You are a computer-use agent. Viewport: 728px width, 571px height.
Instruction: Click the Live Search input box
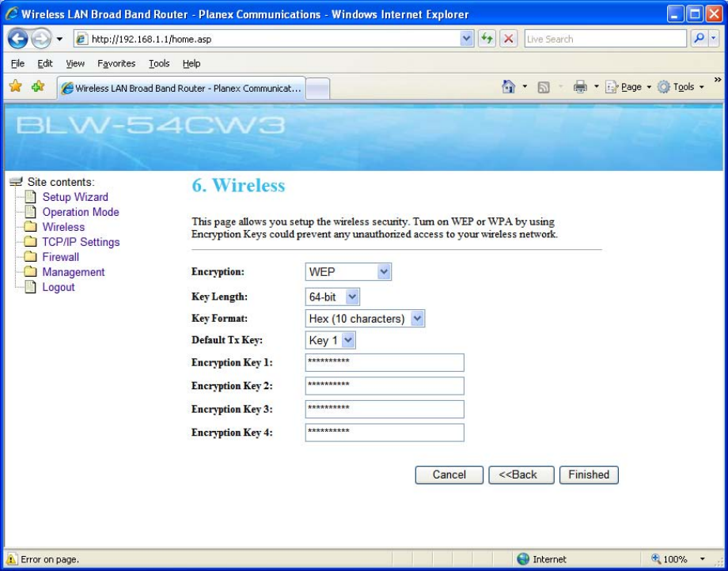tap(605, 39)
